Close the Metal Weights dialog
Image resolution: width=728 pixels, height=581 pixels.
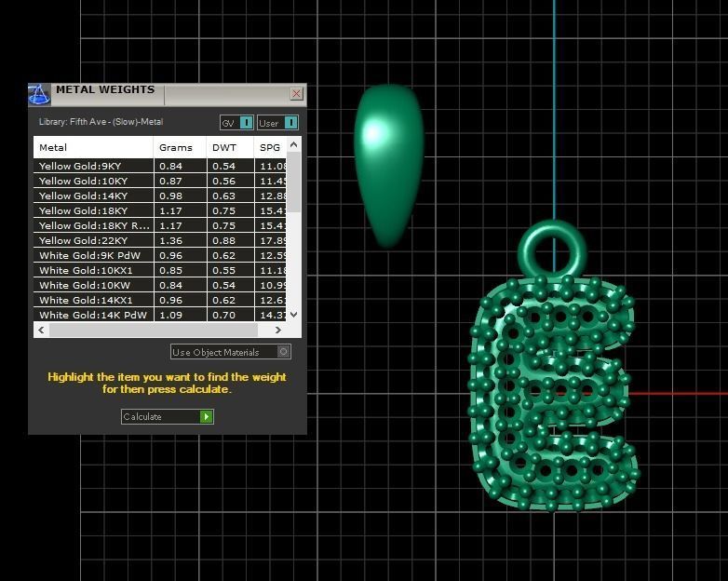click(296, 94)
